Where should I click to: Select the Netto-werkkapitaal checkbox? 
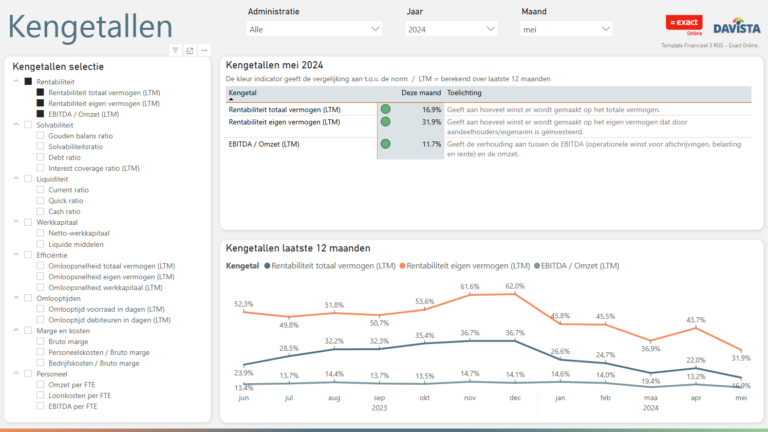click(40, 233)
